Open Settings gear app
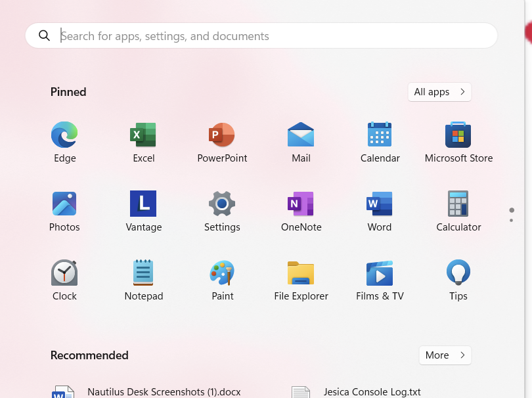 tap(222, 211)
